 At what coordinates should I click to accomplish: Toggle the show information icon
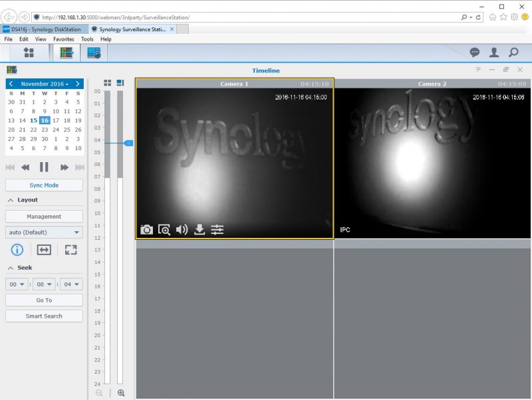17,250
